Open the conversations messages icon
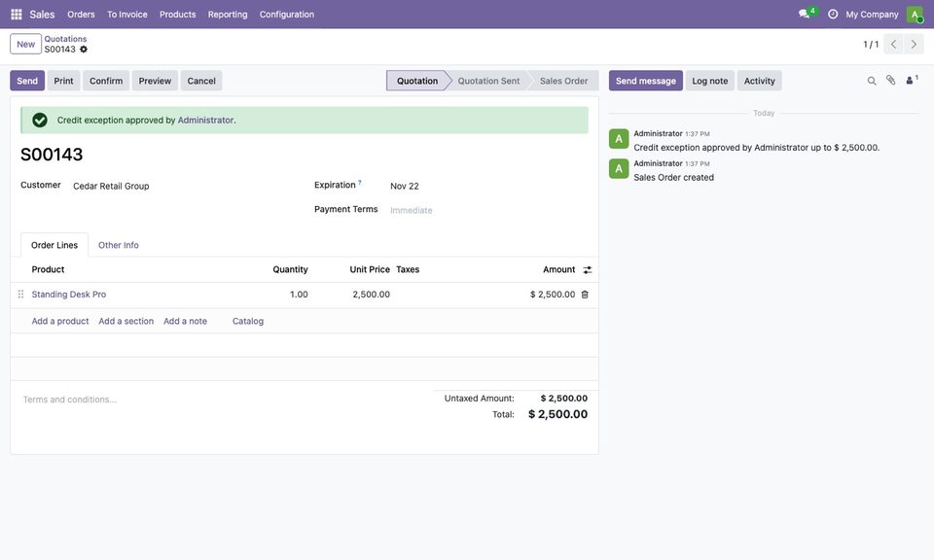The width and height of the screenshot is (934, 560). (x=805, y=14)
